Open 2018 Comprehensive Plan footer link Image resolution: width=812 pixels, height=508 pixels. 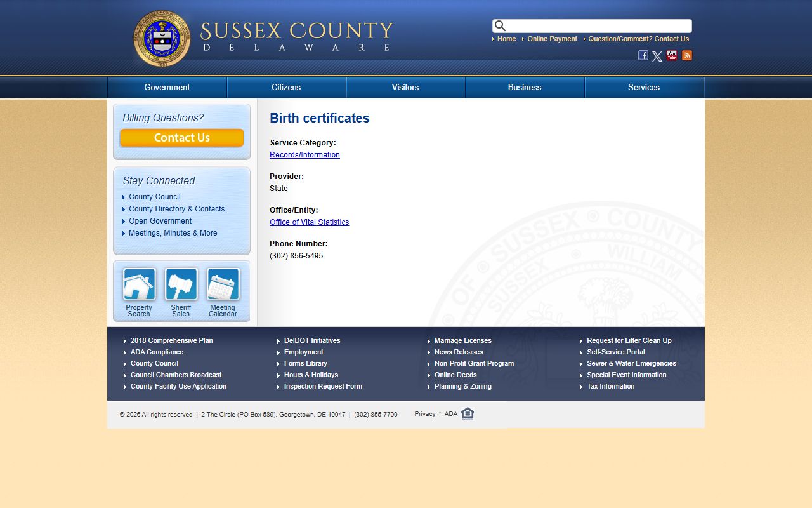tap(171, 341)
